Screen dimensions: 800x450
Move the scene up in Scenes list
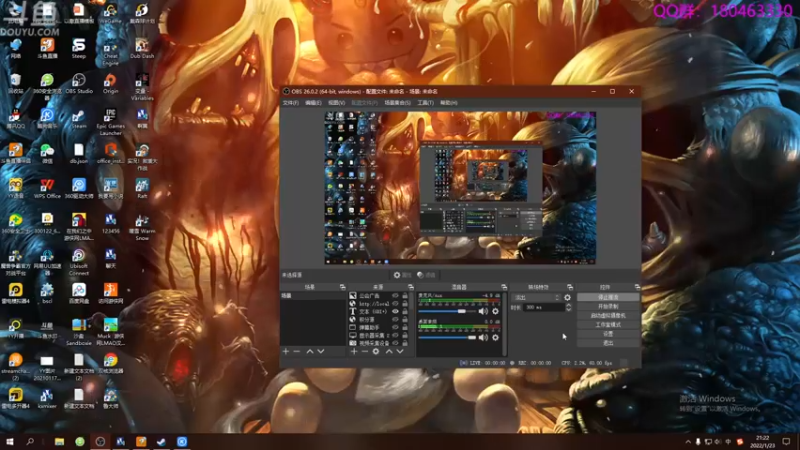click(310, 351)
